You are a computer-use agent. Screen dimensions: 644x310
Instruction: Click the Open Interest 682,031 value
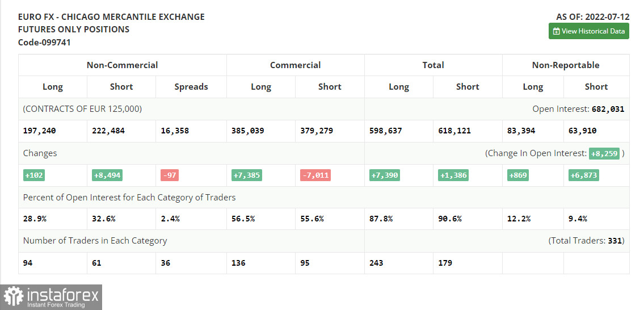607,109
